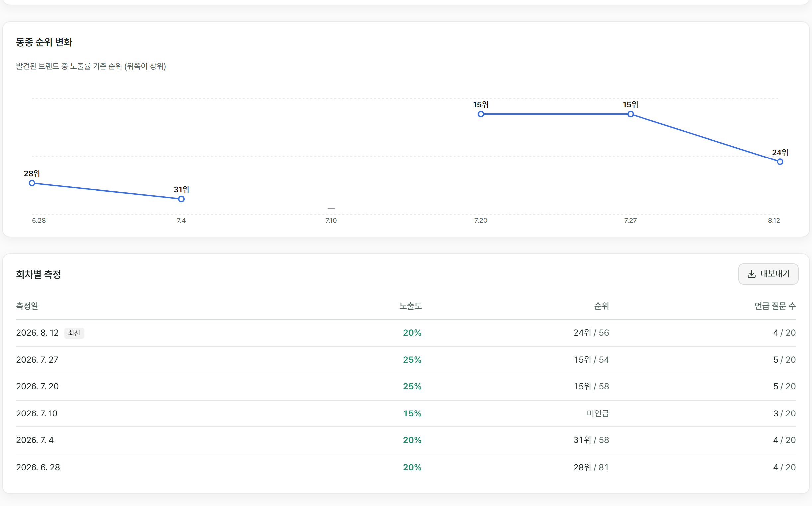
Task: Click the dash marker above 7.10 on chart
Action: [331, 208]
